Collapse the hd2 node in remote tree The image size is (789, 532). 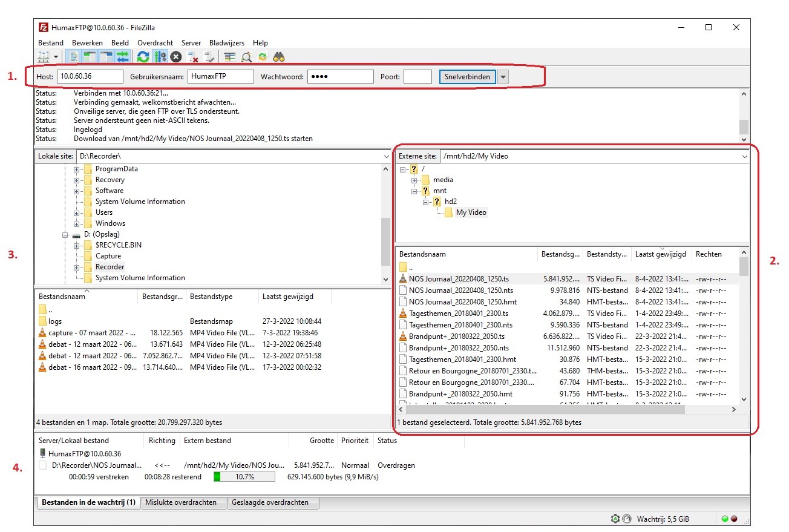click(x=426, y=202)
